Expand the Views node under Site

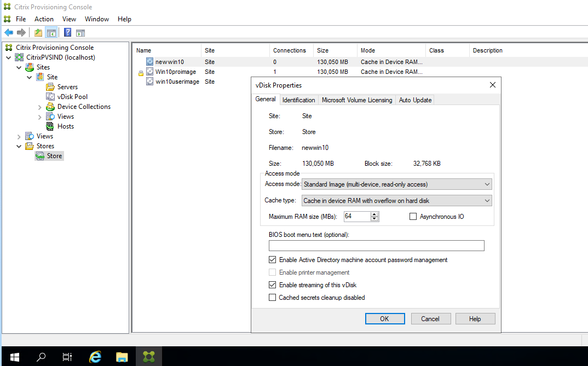(40, 117)
